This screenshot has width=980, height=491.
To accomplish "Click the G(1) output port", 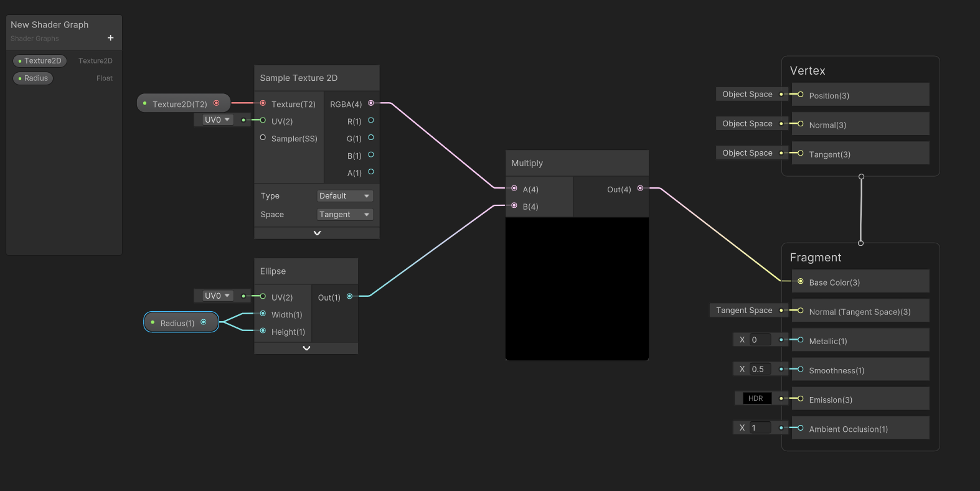I will pos(371,138).
